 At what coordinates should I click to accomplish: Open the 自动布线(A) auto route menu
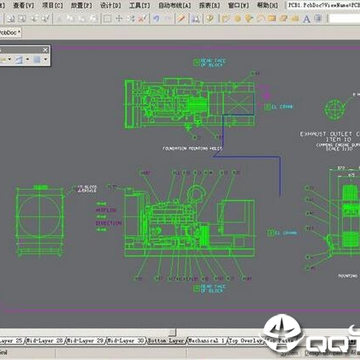pos(174,5)
